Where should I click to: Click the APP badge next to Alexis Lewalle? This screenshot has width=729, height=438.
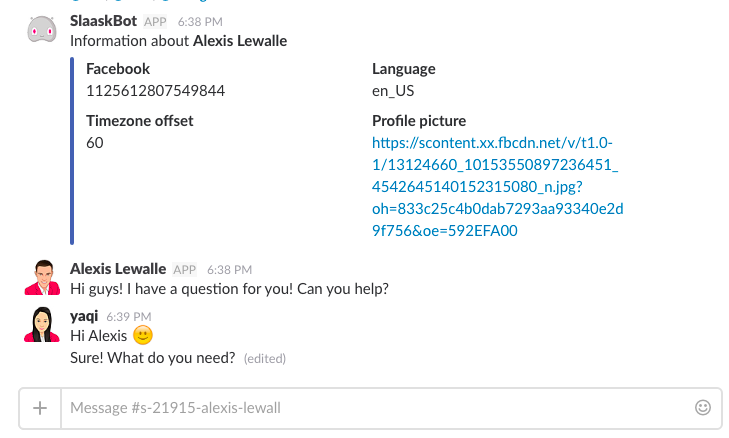(x=185, y=270)
